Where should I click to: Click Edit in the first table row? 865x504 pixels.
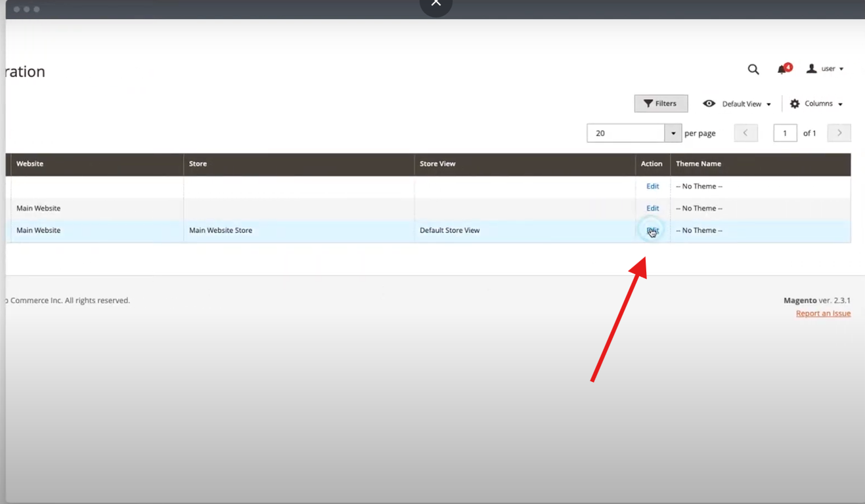point(652,186)
